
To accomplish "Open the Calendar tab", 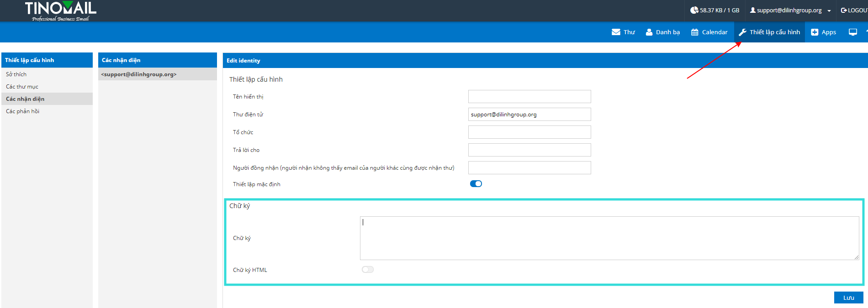I will click(x=709, y=32).
